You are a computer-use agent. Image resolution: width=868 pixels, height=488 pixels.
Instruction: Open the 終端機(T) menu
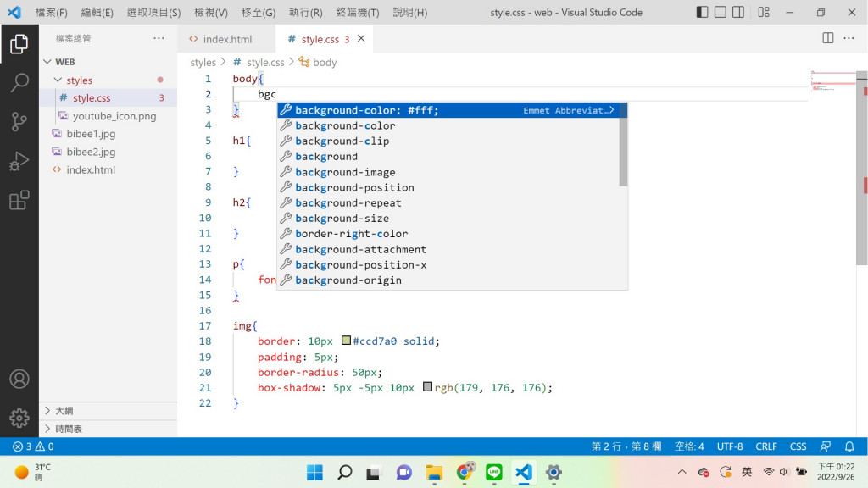(358, 12)
